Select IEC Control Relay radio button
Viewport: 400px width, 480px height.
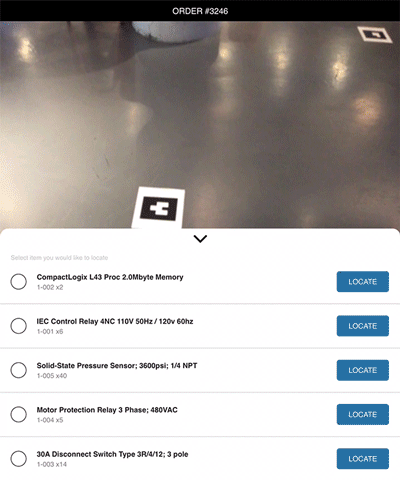[19, 326]
